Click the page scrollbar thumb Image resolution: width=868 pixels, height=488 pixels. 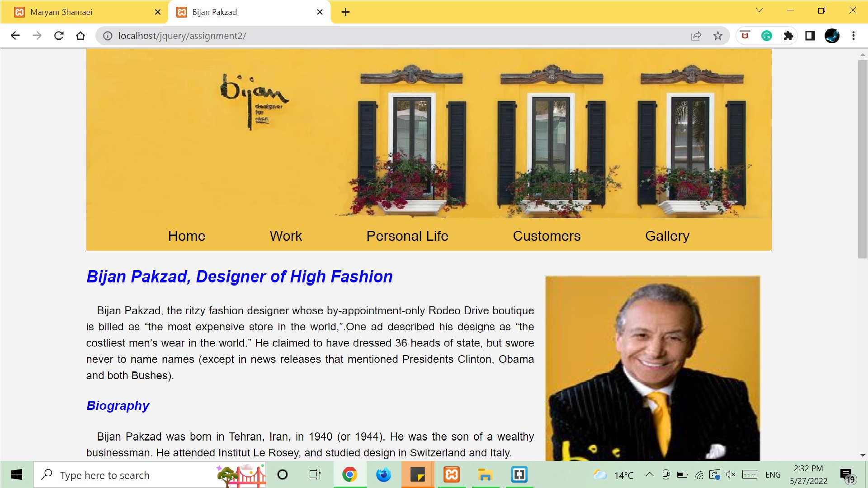[863, 159]
